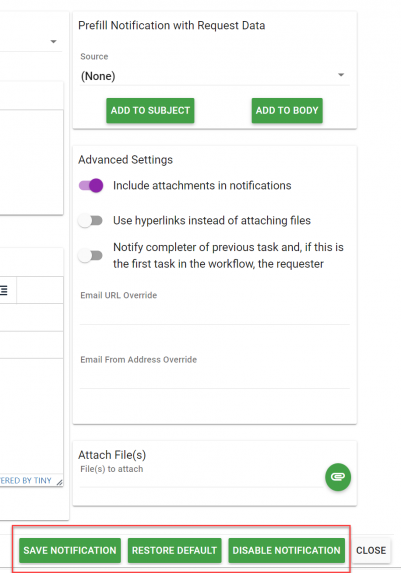Expand the partially visible dropdown arrow at top left
Screen dimensions: 401x573
coord(53,41)
